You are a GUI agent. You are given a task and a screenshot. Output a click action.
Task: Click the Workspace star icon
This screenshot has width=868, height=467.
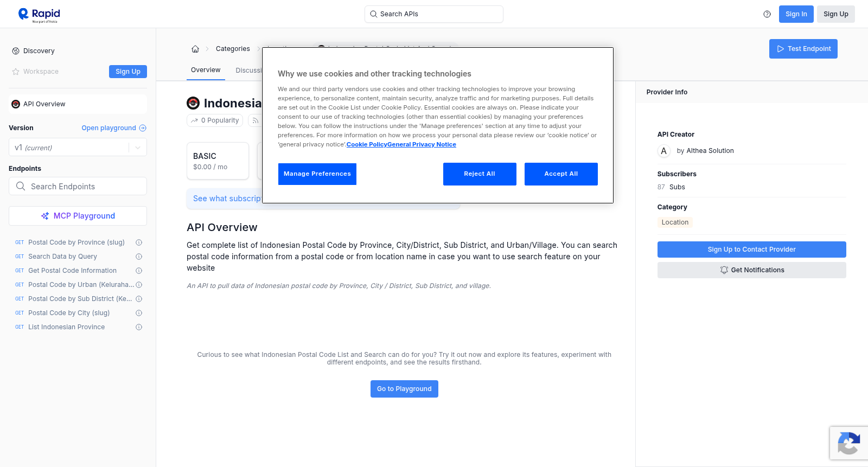pyautogui.click(x=16, y=72)
